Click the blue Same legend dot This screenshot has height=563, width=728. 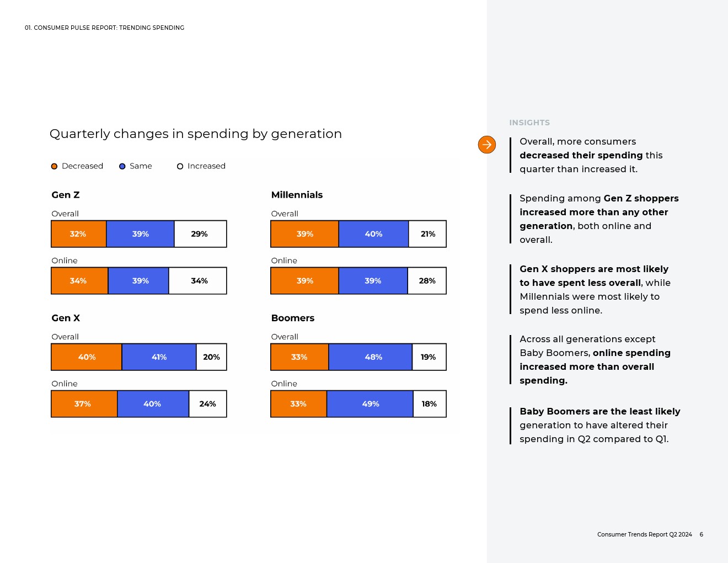(122, 166)
